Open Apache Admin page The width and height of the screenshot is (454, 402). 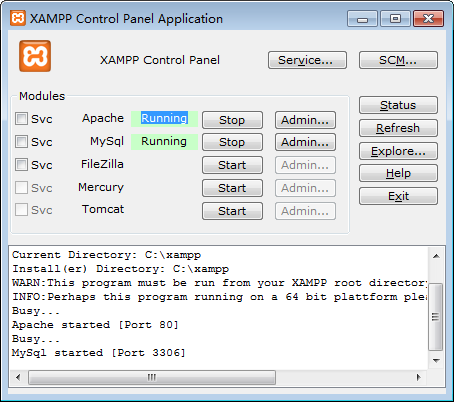305,120
